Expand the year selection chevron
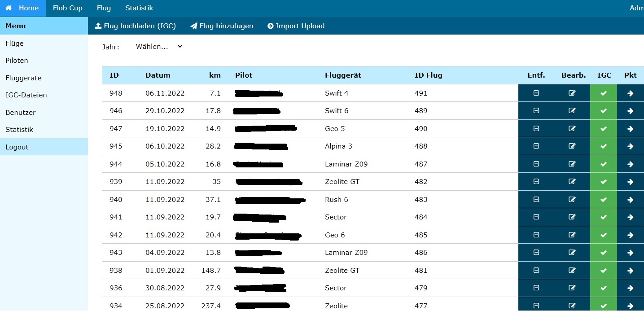The width and height of the screenshot is (644, 311). [180, 46]
